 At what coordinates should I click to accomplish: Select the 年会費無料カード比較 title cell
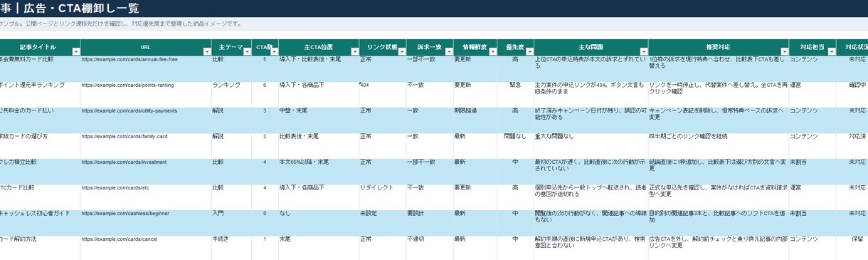click(40, 69)
